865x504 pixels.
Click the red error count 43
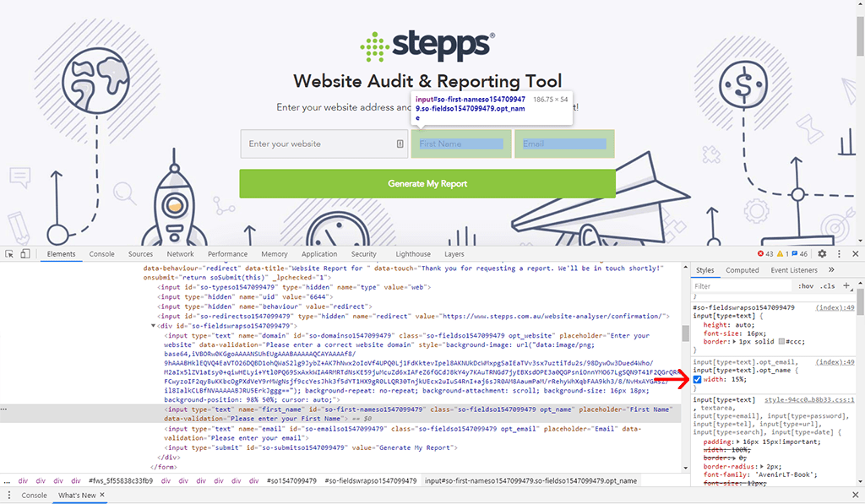pos(765,253)
